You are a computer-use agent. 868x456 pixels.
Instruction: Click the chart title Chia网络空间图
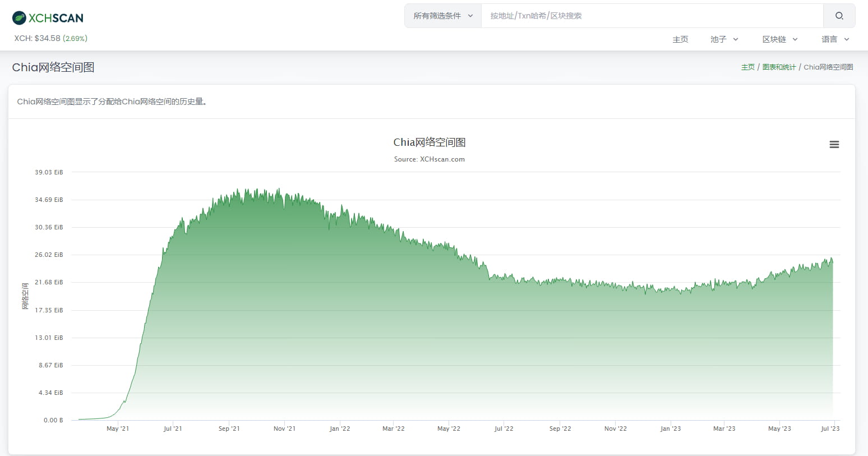430,142
